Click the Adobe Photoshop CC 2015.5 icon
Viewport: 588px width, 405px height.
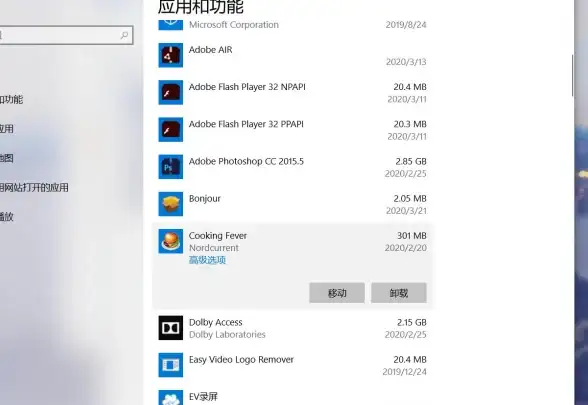(x=171, y=167)
